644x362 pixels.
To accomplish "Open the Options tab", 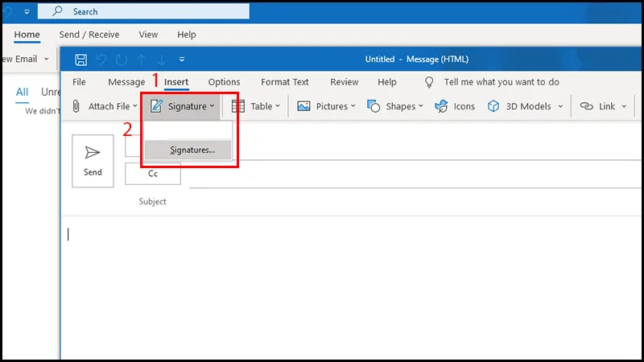I will pyautogui.click(x=224, y=82).
